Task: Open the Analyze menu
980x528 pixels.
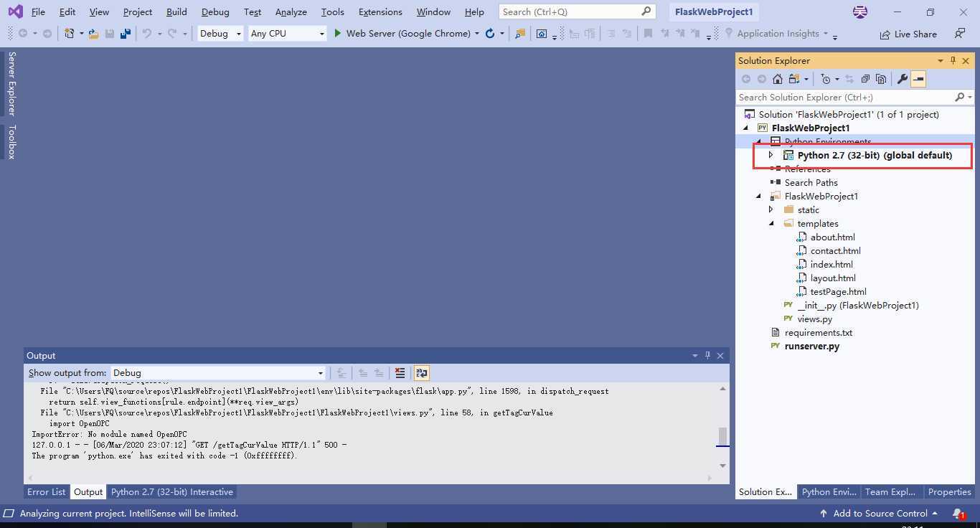Action: 291,11
